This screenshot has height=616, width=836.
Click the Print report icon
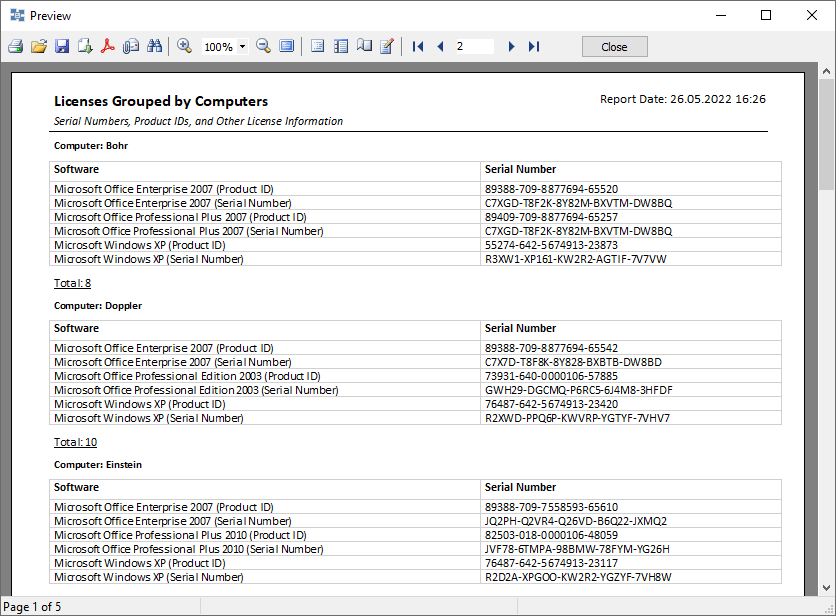coord(15,46)
